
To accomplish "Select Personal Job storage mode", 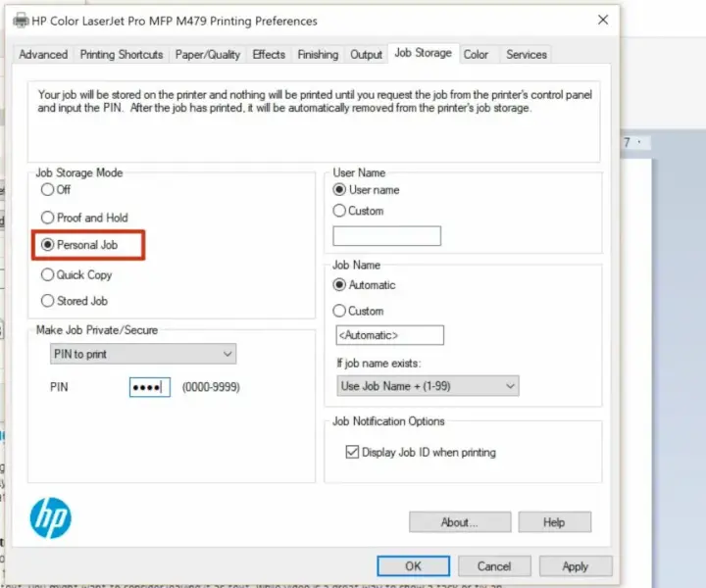I will pos(79,245).
